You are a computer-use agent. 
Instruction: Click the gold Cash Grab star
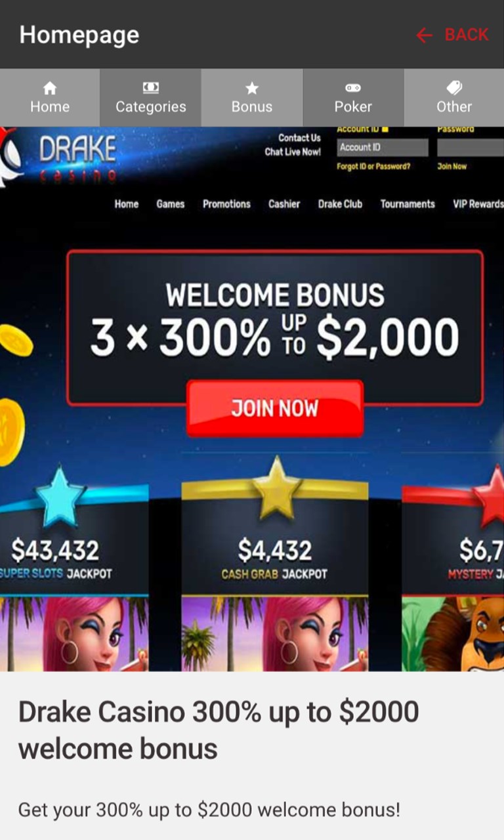[277, 488]
